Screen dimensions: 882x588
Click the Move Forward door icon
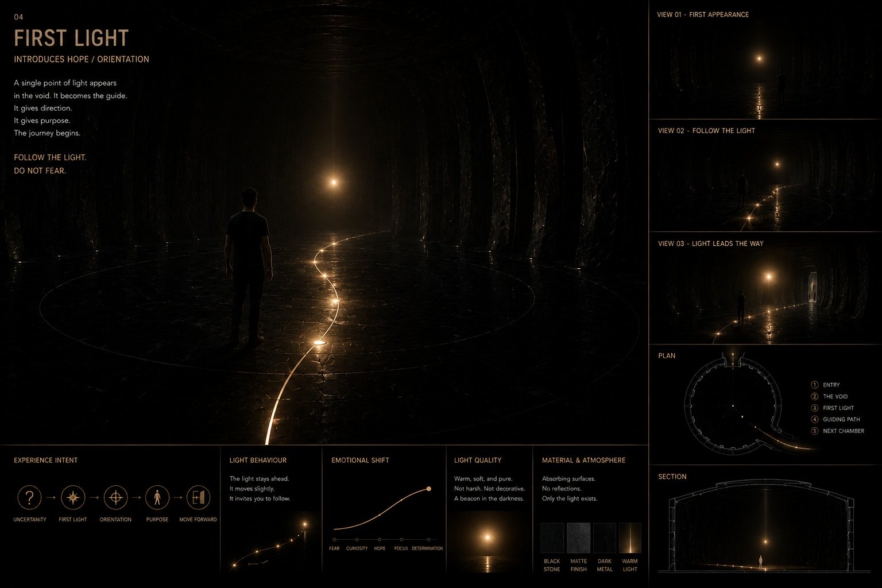coord(198,497)
